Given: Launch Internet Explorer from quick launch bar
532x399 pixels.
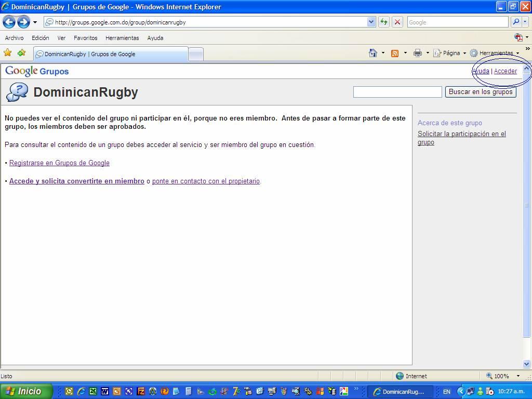Looking at the screenshot, I should [81, 391].
